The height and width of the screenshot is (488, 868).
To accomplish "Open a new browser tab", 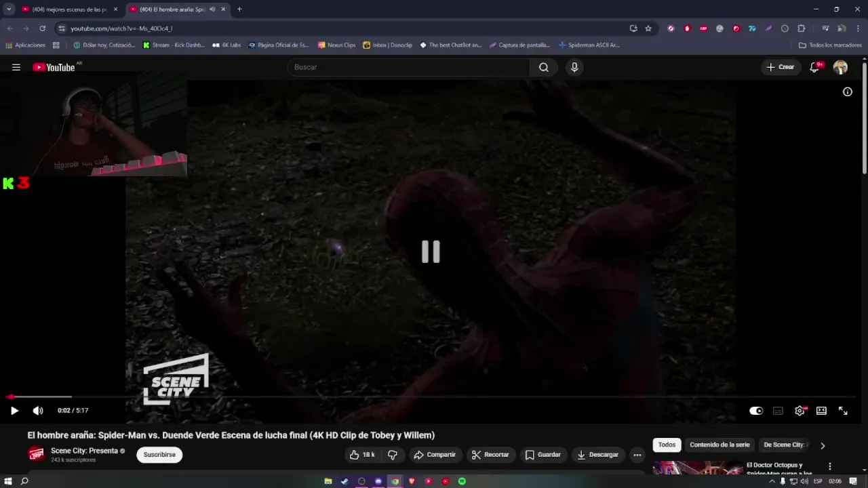I will coord(239,9).
